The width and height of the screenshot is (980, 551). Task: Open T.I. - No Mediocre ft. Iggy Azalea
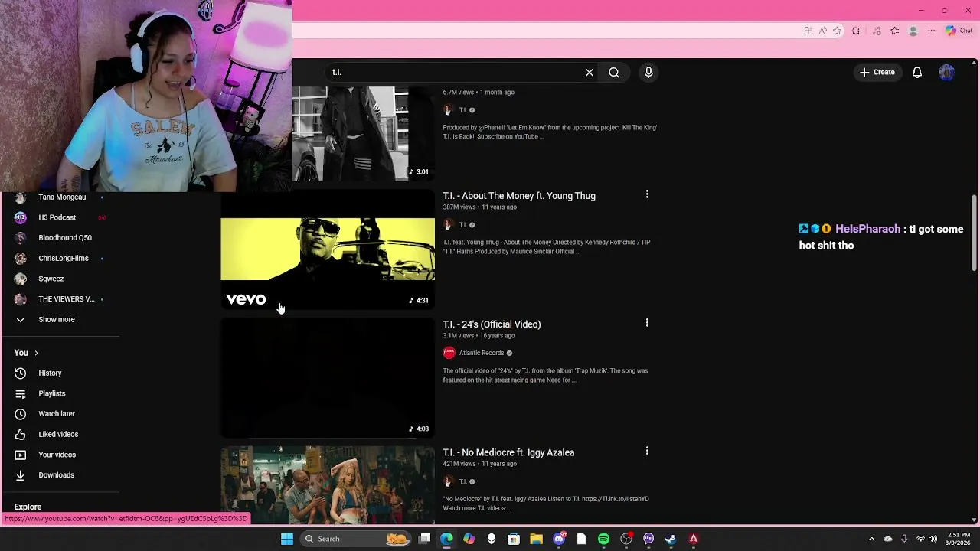pos(508,452)
